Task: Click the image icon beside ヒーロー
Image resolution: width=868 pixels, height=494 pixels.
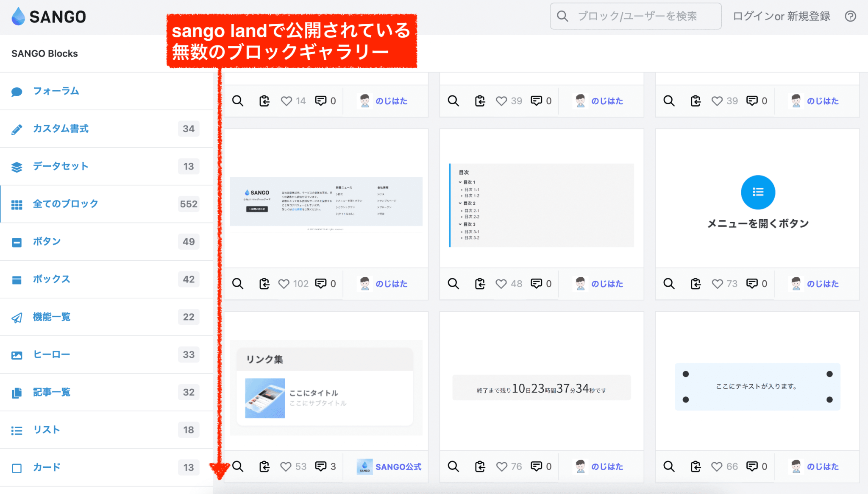Action: click(x=17, y=354)
